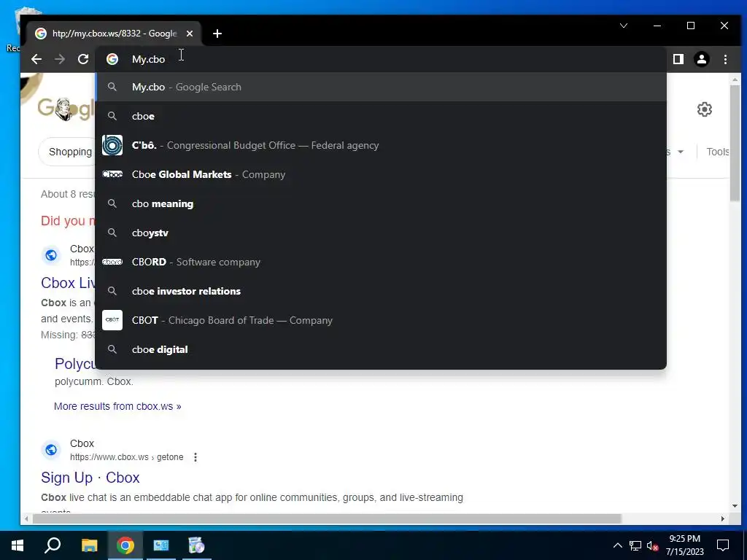The image size is (747, 560).
Task: Open the clock showing 9:25 PM
Action: pos(684,545)
